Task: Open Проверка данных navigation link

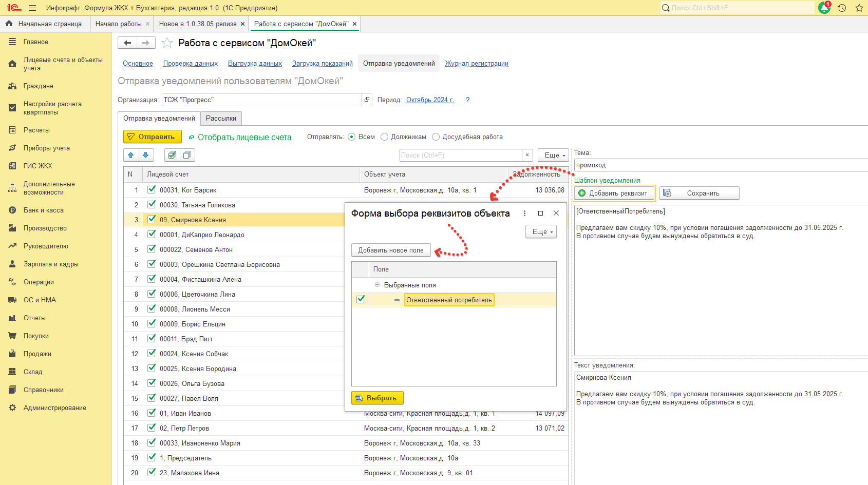Action: click(191, 64)
